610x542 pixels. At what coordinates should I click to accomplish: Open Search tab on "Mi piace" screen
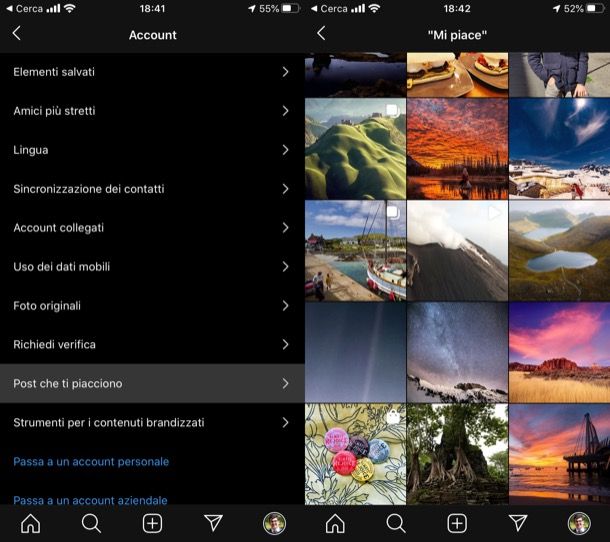(x=396, y=523)
